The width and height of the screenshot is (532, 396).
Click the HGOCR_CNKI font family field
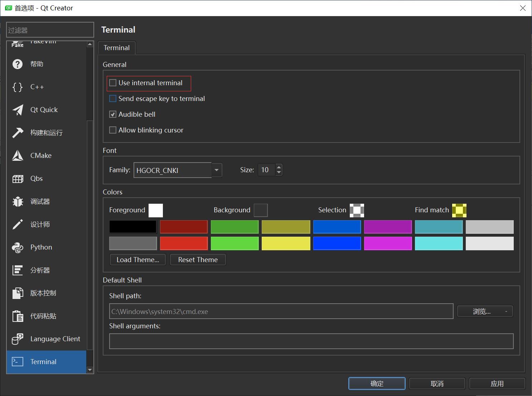(x=173, y=170)
